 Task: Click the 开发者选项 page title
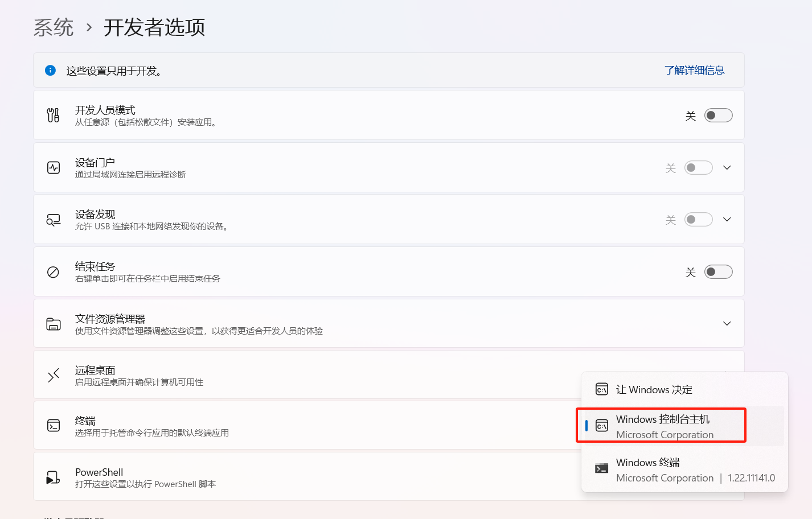tap(154, 27)
